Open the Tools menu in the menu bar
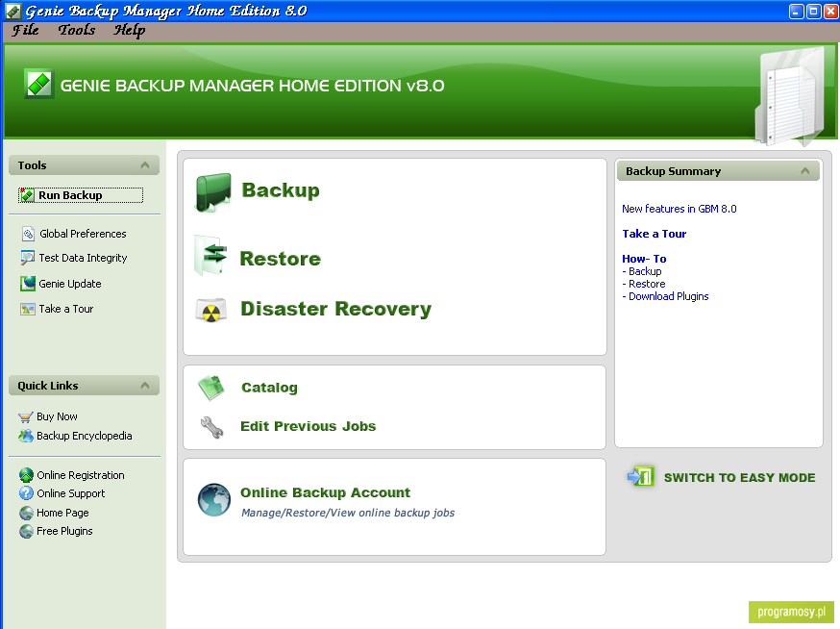This screenshot has height=629, width=840. click(x=77, y=30)
